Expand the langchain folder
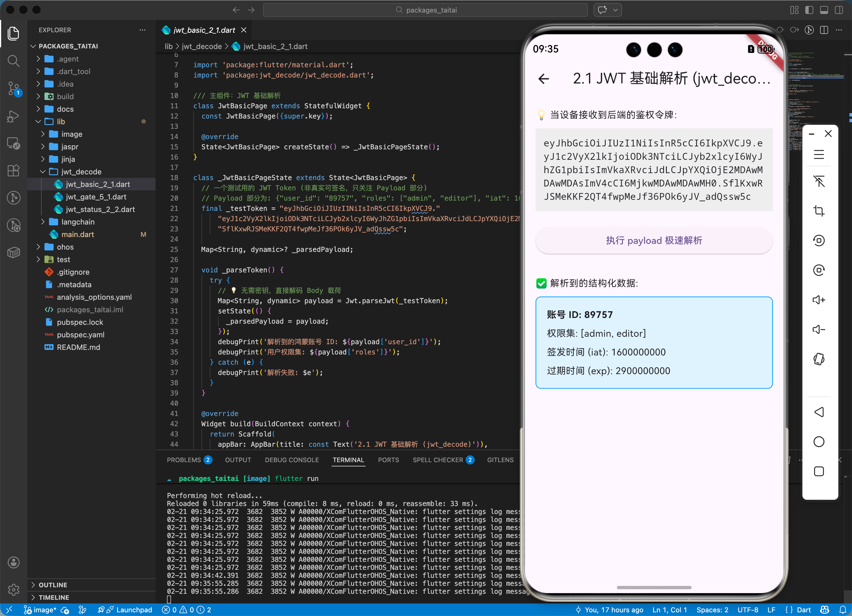Screen dimensions: 852x616 (78, 222)
